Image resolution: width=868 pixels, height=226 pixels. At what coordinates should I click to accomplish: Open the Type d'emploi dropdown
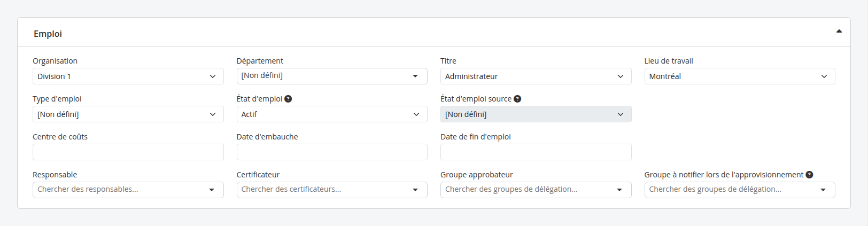(x=128, y=114)
